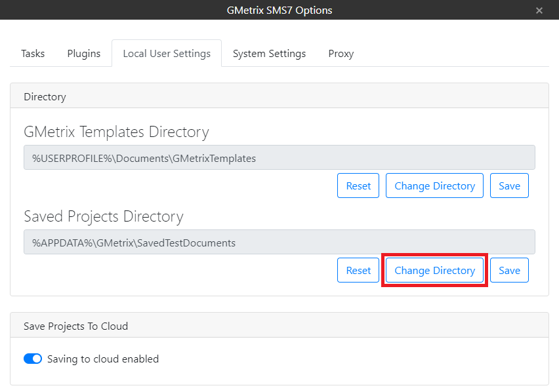Click the 'Directory' panel header

click(279, 96)
